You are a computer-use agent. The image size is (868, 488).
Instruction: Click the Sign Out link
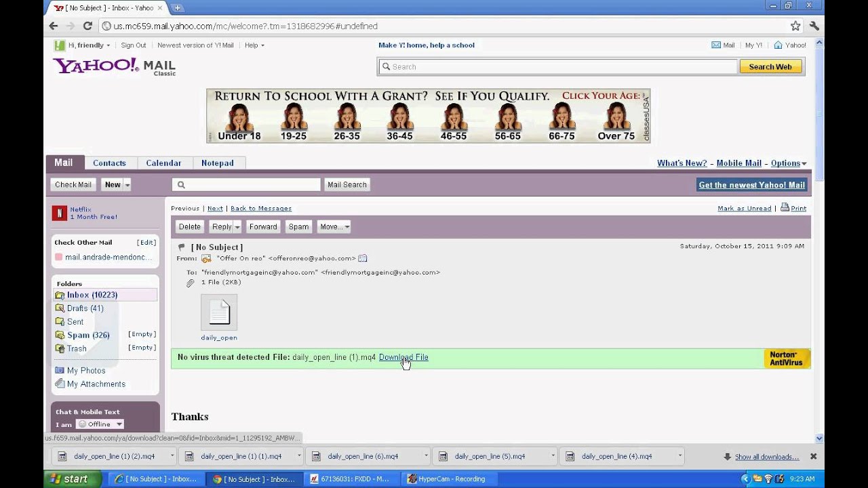point(134,45)
